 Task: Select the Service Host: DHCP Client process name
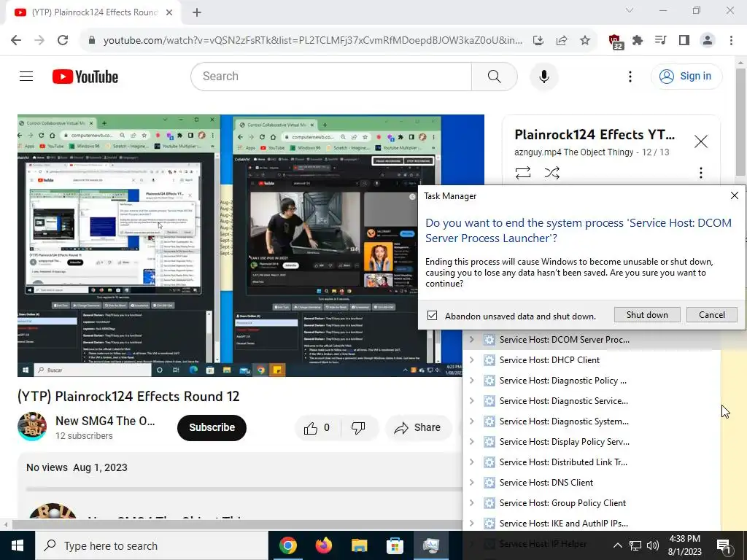coord(549,360)
